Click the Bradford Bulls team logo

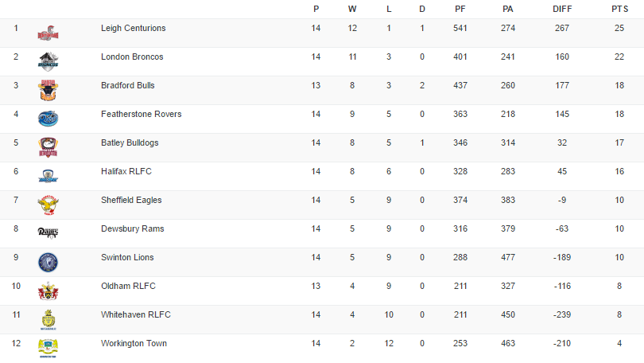tap(48, 90)
